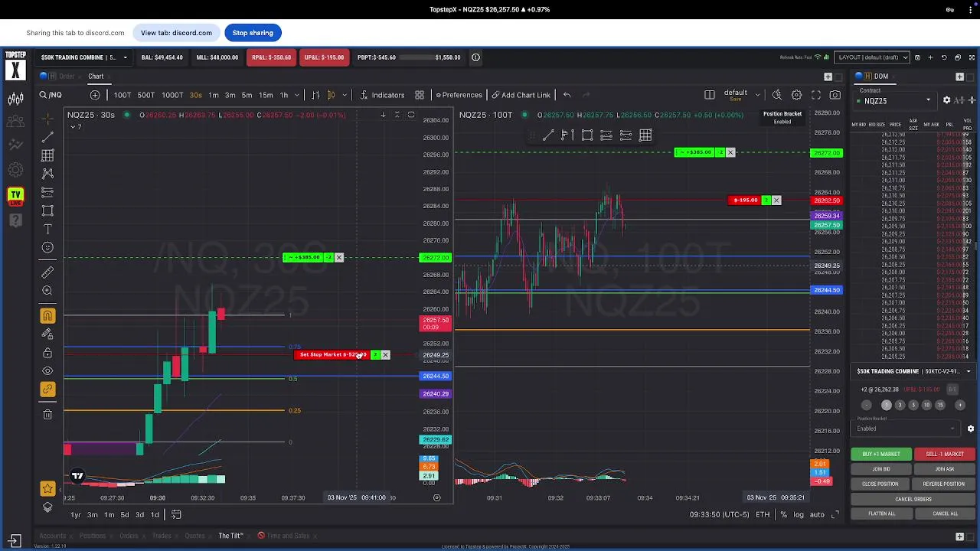This screenshot has height=551, width=980.
Task: Close the $385 target order on right chart
Action: point(730,152)
